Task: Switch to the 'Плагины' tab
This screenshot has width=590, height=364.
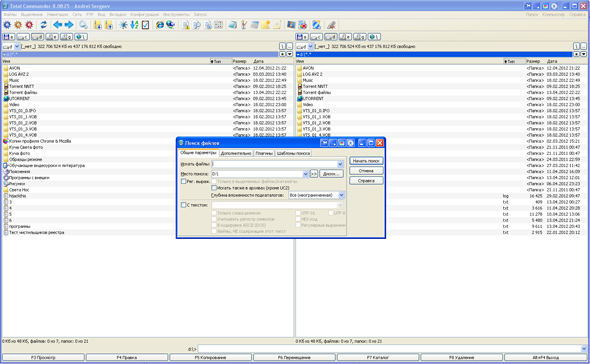Action: pos(264,153)
